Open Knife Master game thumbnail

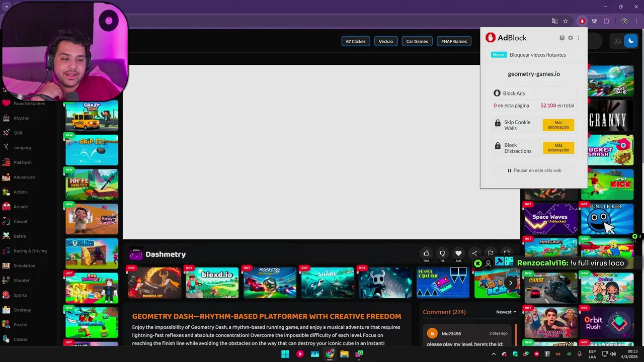click(x=92, y=185)
